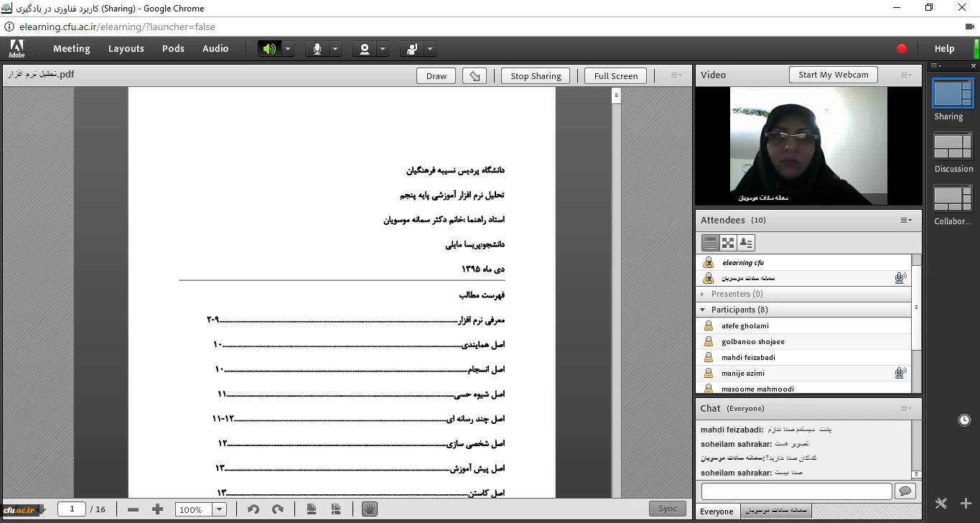Image resolution: width=980 pixels, height=523 pixels.
Task: Toggle the webcam icon in top toolbar
Action: (x=365, y=49)
